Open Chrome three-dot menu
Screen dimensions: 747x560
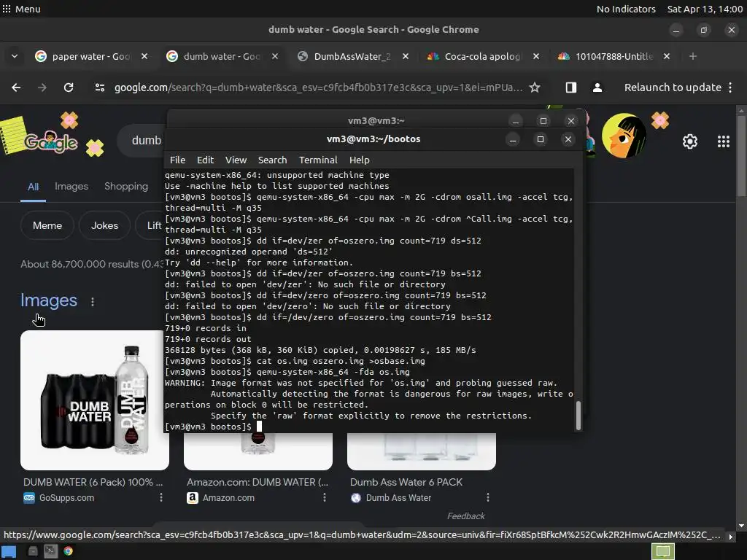730,87
